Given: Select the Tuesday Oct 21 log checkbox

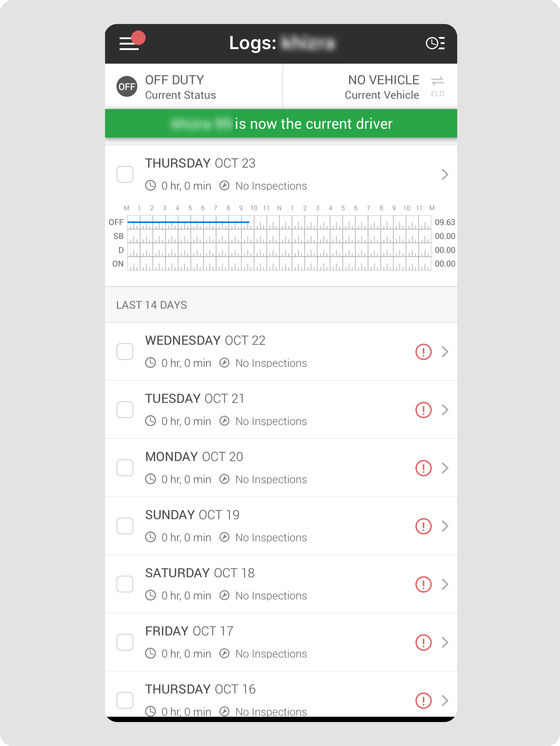Looking at the screenshot, I should coord(125,410).
